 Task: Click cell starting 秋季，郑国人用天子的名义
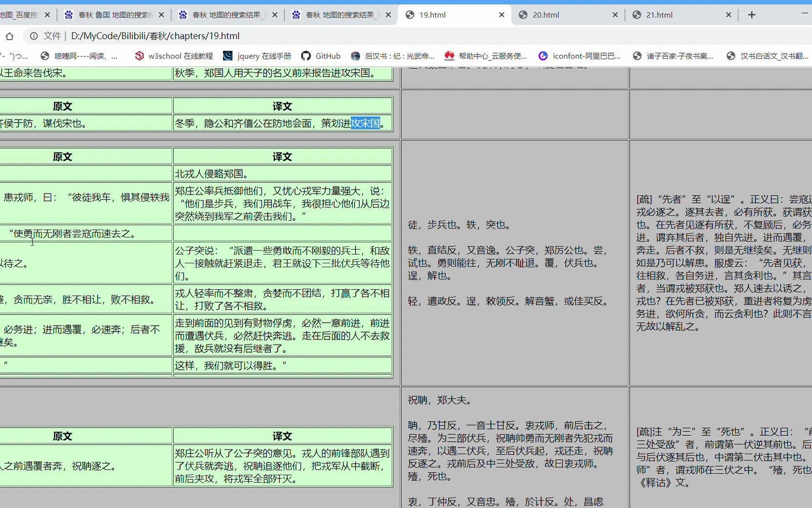pyautogui.click(x=283, y=73)
